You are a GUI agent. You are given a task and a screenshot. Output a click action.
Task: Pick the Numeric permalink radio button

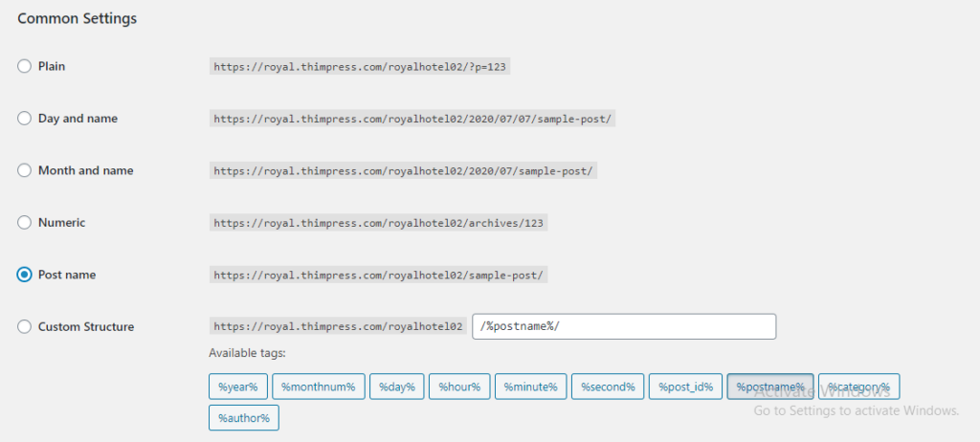pos(25,223)
